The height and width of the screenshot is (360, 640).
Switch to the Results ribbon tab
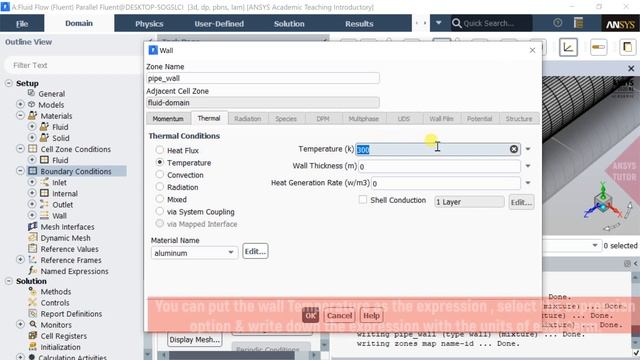[359, 24]
